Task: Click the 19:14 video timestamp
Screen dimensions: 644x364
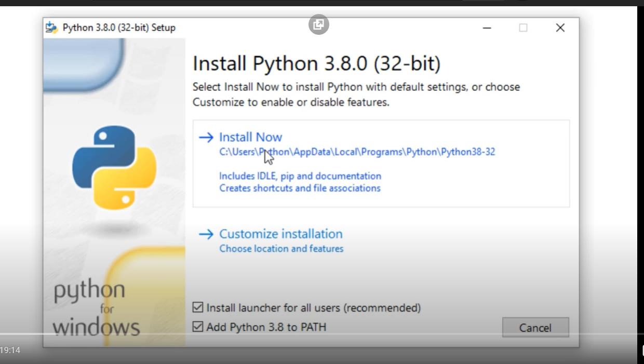Action: pyautogui.click(x=10, y=350)
